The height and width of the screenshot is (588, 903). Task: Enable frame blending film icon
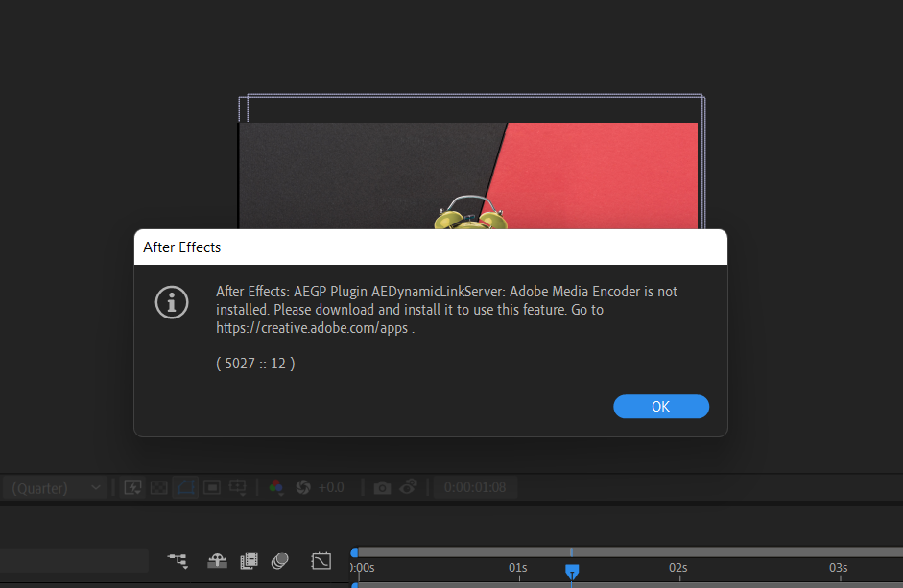pyautogui.click(x=249, y=560)
